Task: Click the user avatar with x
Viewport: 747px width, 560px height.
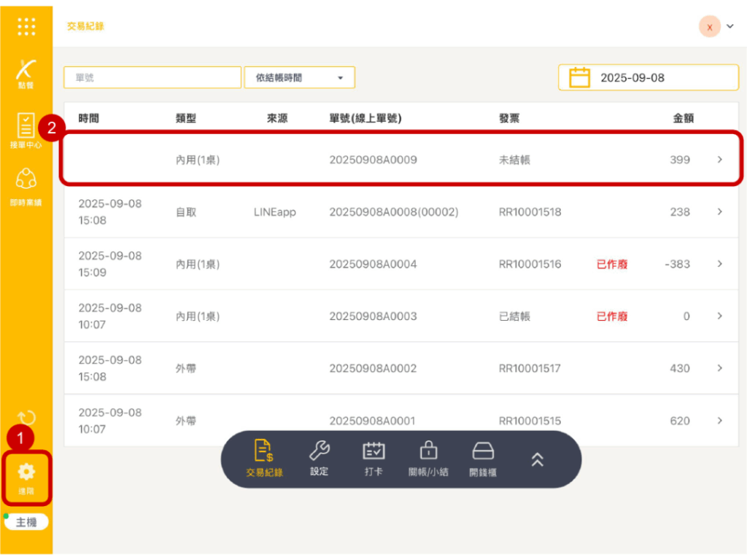Action: pyautogui.click(x=709, y=26)
